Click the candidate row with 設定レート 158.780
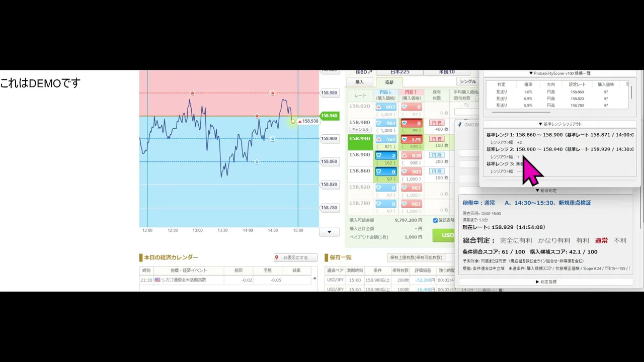644x362 pixels. coord(556,105)
